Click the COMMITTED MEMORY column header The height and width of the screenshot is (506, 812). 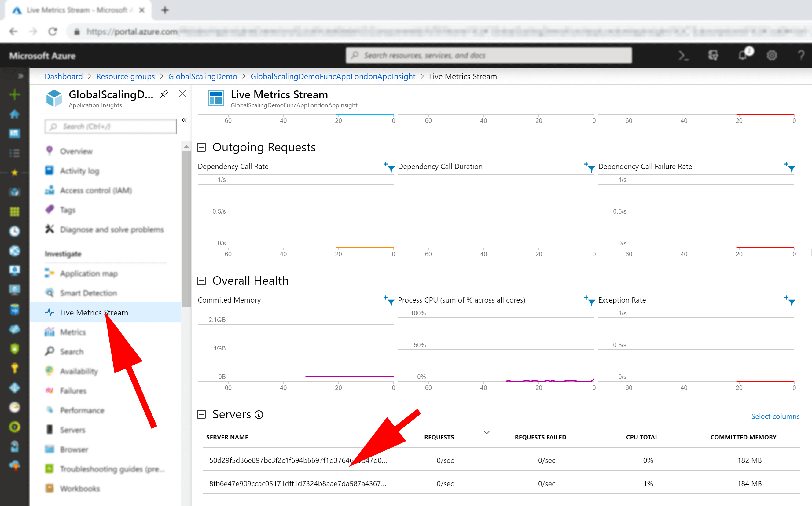point(743,437)
